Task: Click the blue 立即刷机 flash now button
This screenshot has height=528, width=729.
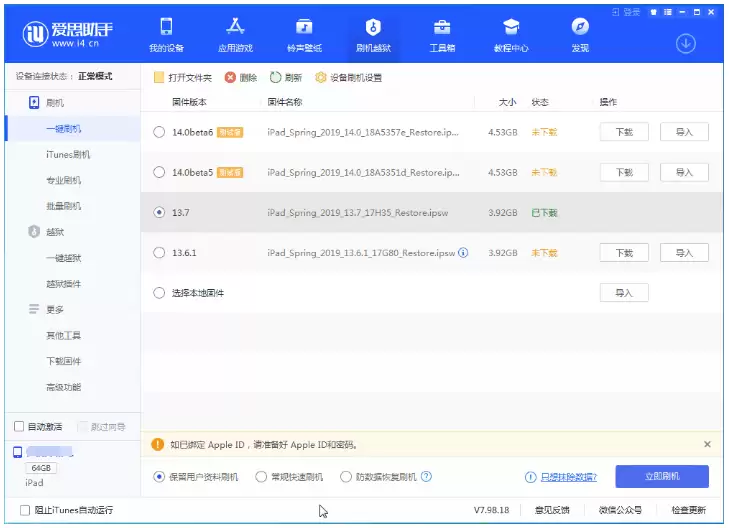Action: coord(662,476)
